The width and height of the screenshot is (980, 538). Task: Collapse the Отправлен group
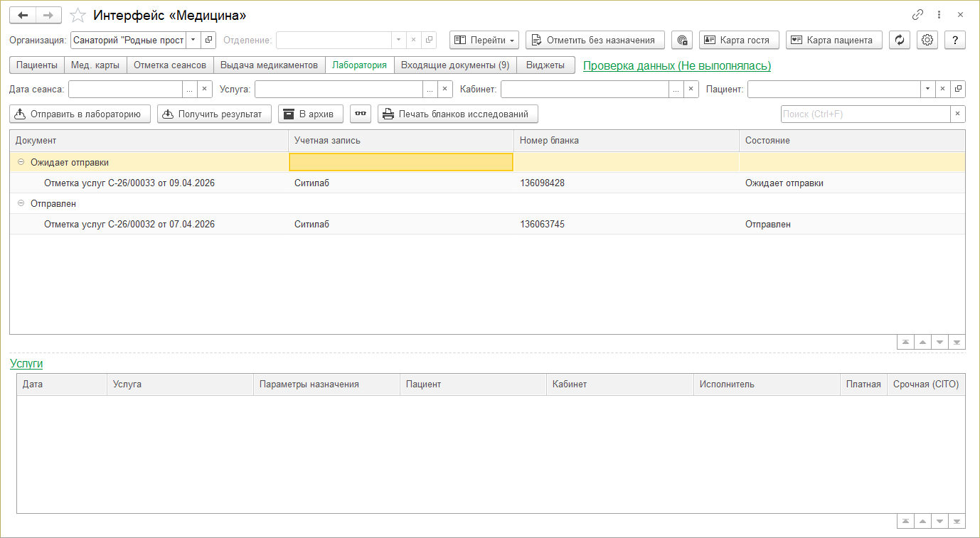click(x=21, y=204)
